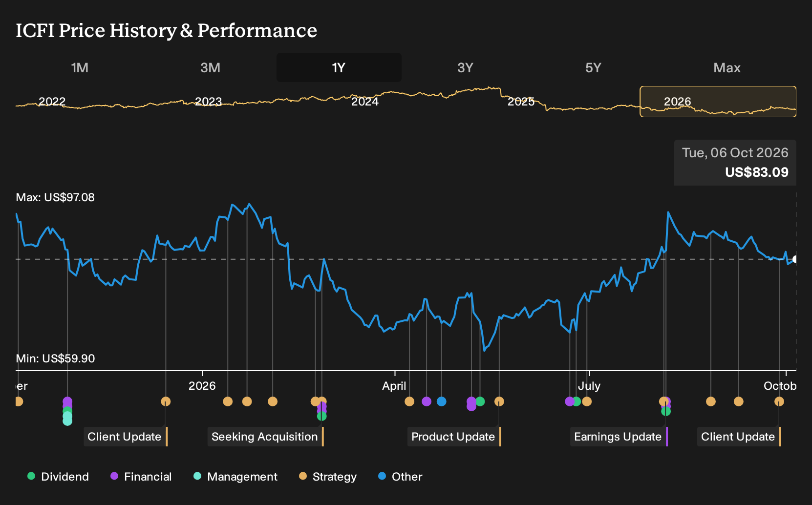812x505 pixels.
Task: Show the Max price history range
Action: coord(727,67)
